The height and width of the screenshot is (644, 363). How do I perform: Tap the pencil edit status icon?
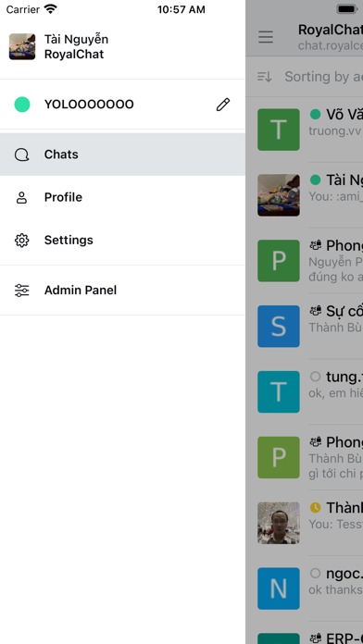point(223,105)
